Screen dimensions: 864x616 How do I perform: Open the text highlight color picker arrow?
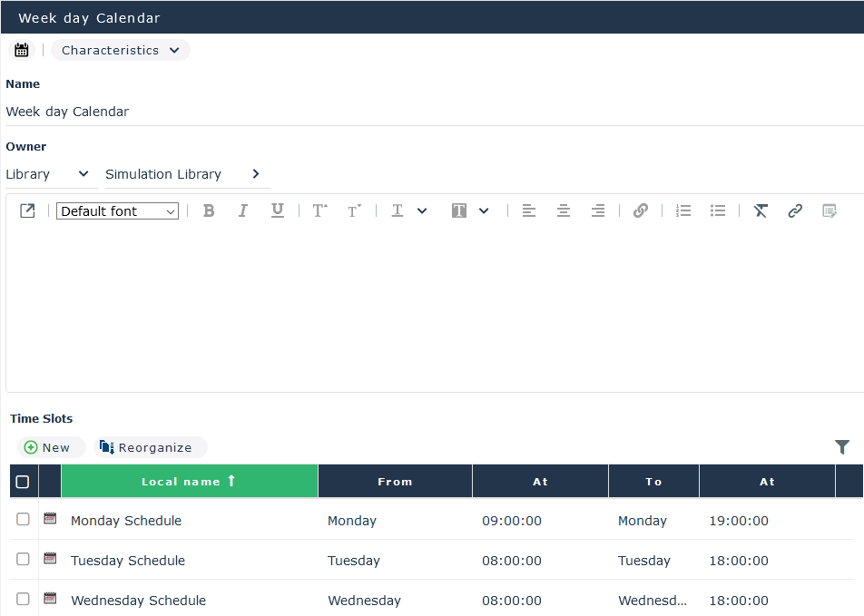(484, 210)
